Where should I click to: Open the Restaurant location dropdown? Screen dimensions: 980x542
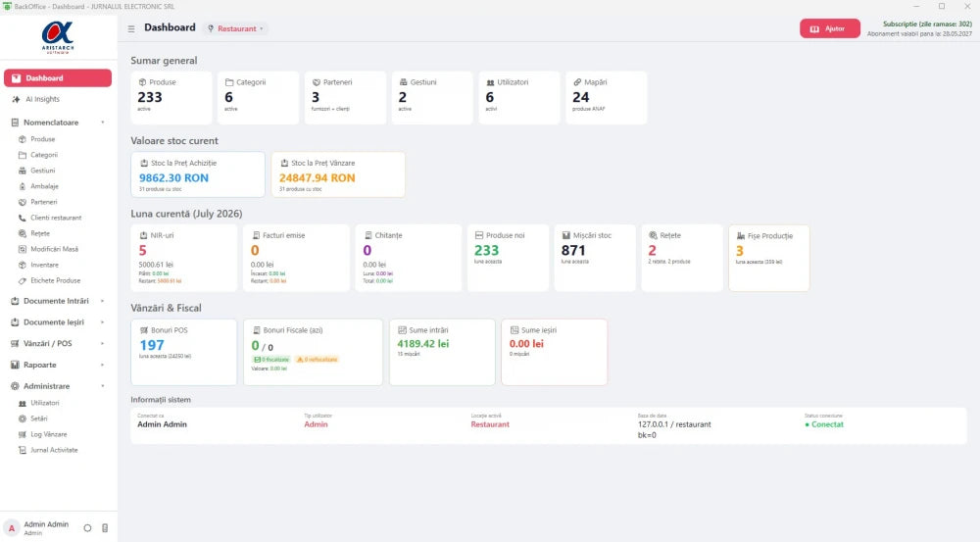pos(235,28)
